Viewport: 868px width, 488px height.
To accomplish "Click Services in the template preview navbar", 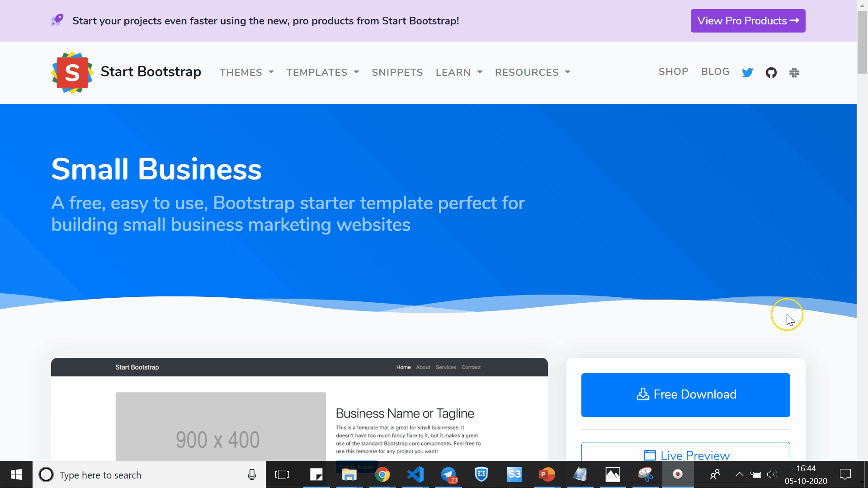I will (446, 367).
